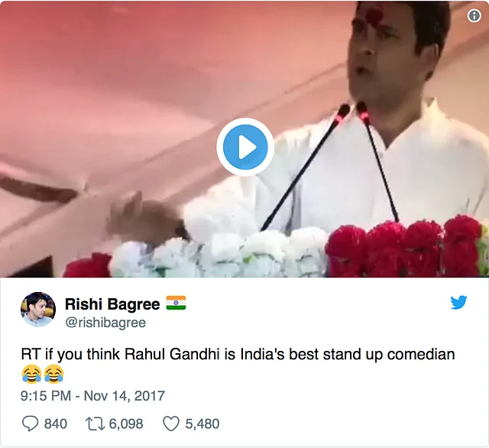Open the Rishi Bagree display name
Image resolution: width=489 pixels, height=448 pixels.
(112, 304)
